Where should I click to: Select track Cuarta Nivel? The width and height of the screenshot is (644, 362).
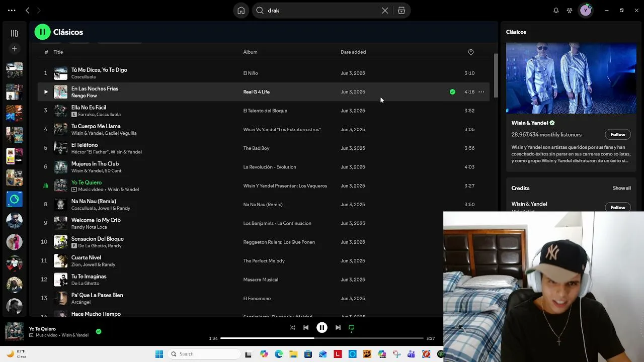click(86, 258)
